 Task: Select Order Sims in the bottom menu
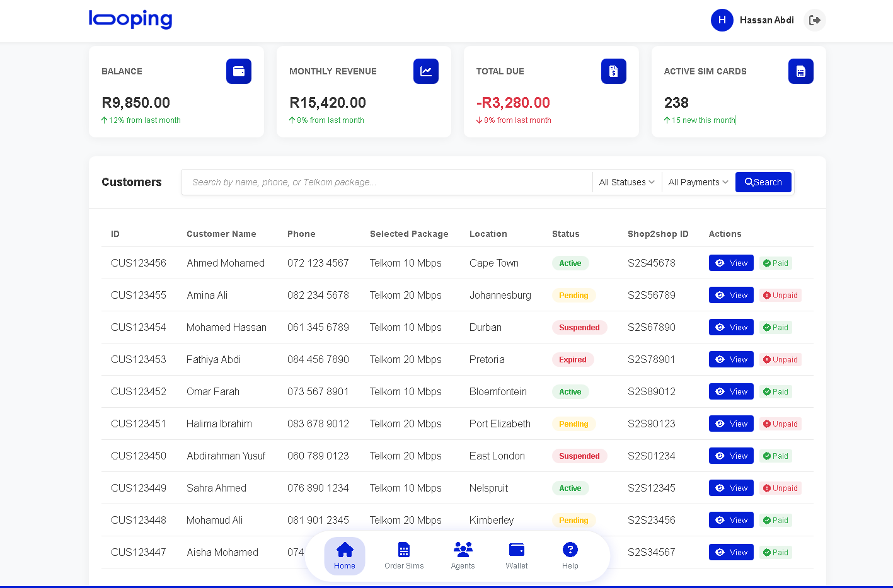[x=403, y=551]
